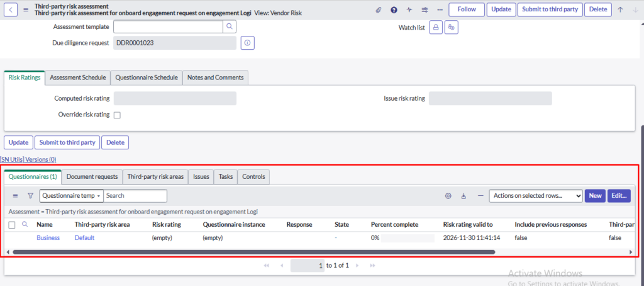This screenshot has height=286, width=644.
Task: Open the Third-party risk areas tab
Action: [155, 177]
